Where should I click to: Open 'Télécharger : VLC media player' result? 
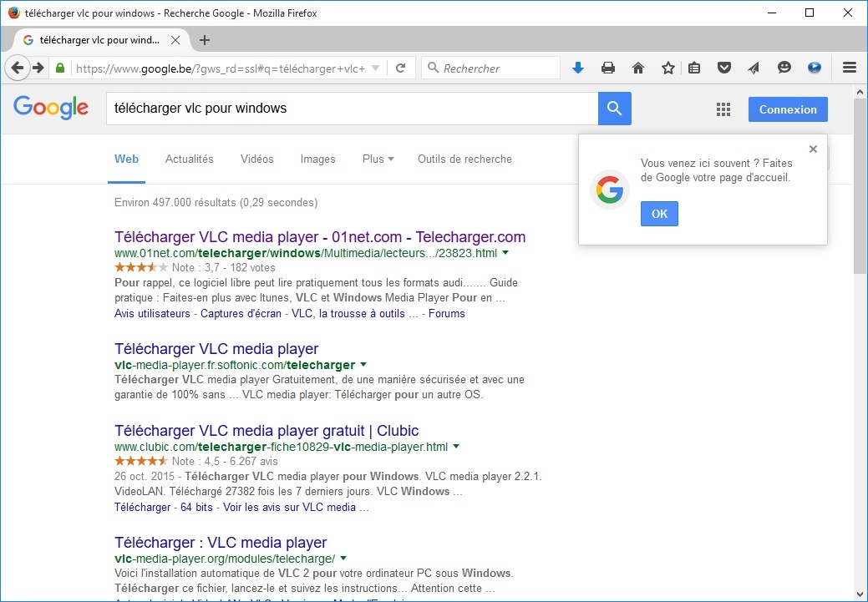point(221,542)
